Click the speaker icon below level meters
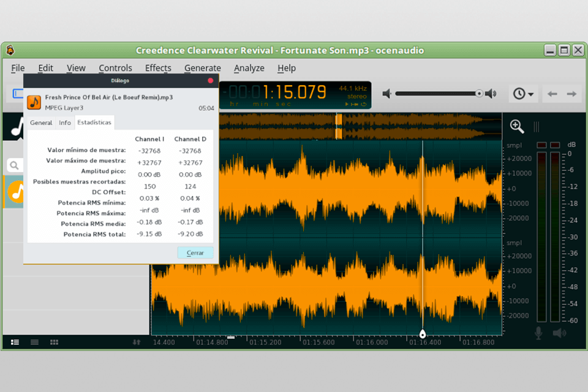 click(x=559, y=333)
